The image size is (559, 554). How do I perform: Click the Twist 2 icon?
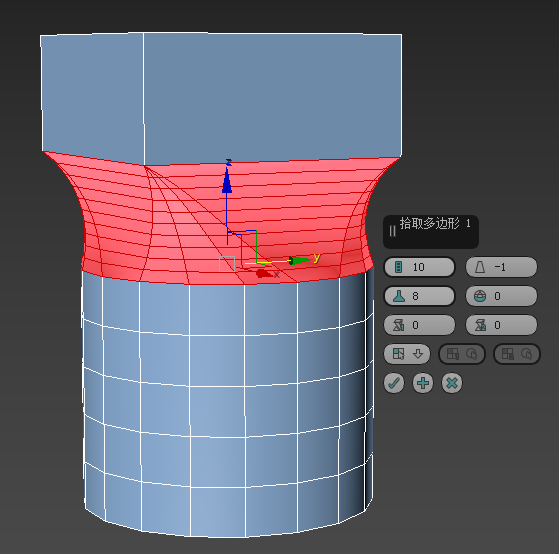(480, 325)
